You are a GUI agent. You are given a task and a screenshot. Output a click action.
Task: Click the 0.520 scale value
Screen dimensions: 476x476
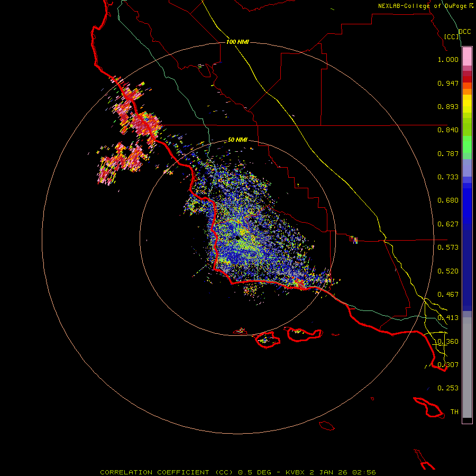coord(448,271)
